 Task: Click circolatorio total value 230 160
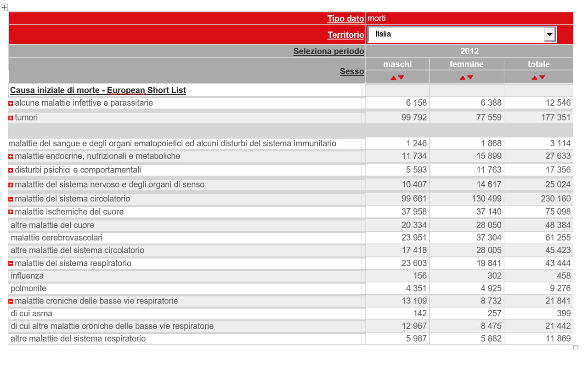556,199
